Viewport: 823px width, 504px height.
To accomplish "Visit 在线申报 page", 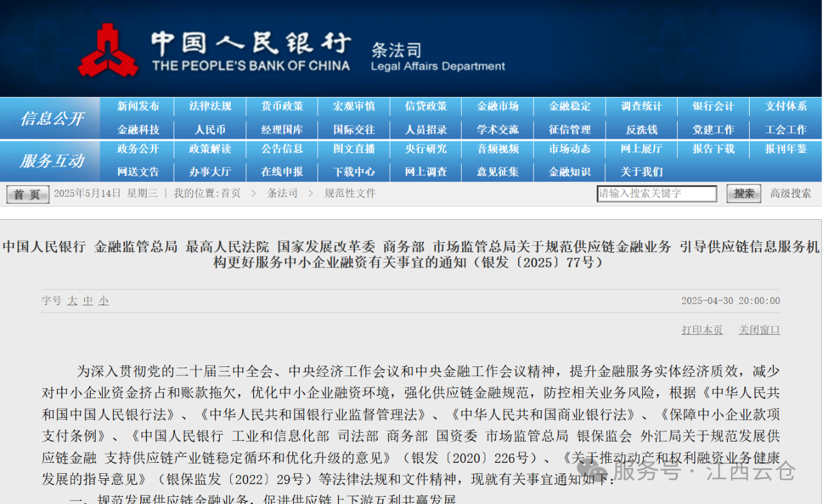I will tap(282, 172).
